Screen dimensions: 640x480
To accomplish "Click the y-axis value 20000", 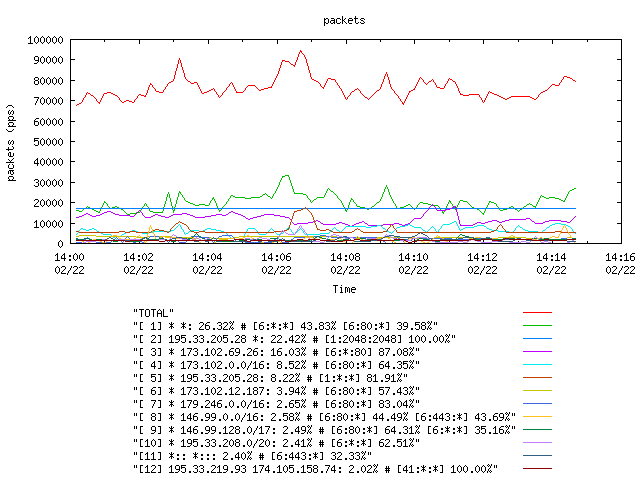I will [48, 203].
